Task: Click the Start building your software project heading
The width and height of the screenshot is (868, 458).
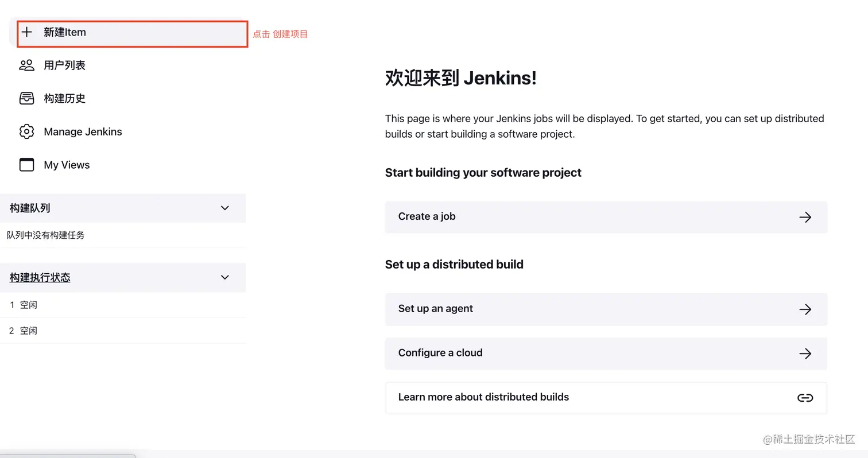Action: (483, 173)
